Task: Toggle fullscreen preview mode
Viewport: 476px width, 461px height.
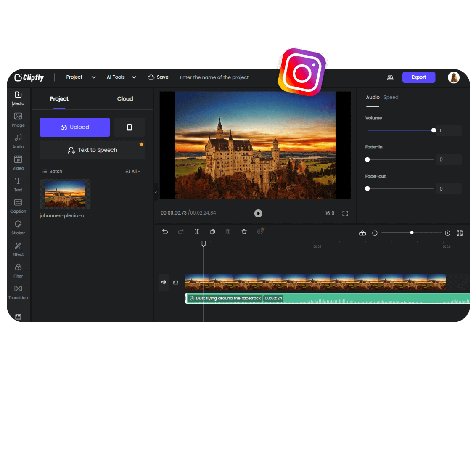Action: tap(345, 213)
